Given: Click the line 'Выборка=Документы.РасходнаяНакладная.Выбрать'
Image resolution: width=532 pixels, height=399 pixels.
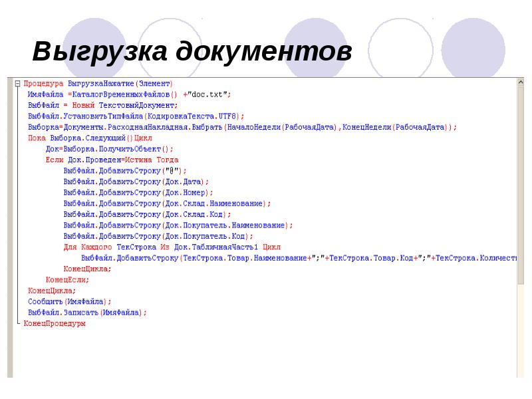Looking at the screenshot, I should (242, 127).
